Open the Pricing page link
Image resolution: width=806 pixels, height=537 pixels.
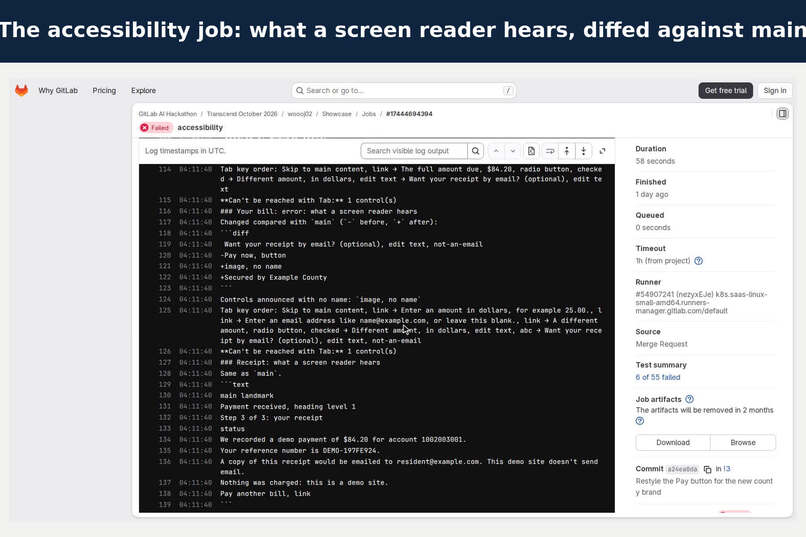coord(104,90)
